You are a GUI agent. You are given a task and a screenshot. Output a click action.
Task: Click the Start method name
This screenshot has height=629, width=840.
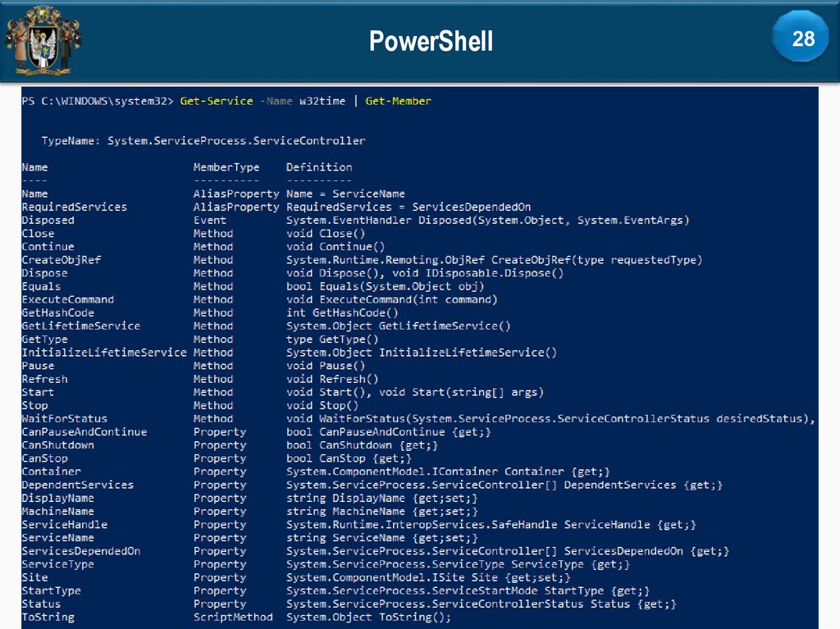click(38, 392)
